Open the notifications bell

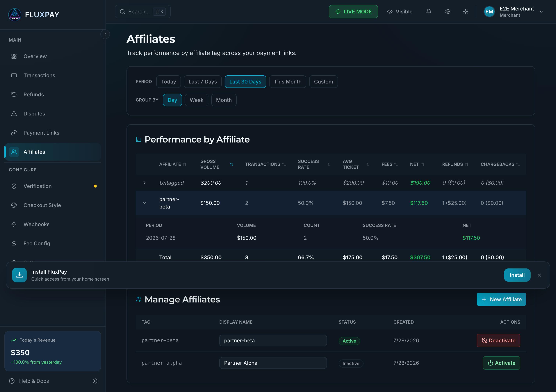[x=429, y=12]
